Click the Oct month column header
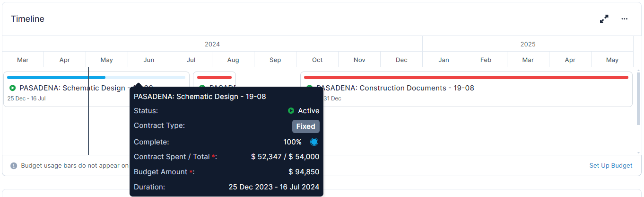The height and width of the screenshot is (197, 644). pyautogui.click(x=317, y=60)
